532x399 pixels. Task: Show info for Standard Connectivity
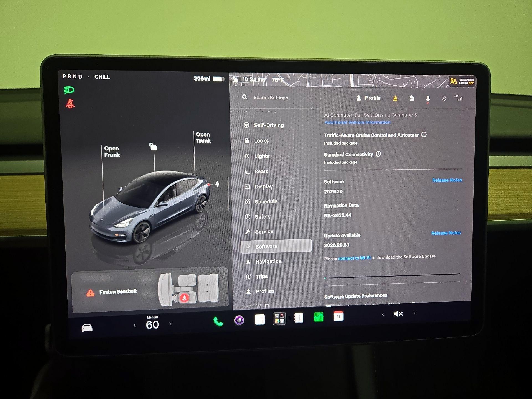[x=378, y=154]
